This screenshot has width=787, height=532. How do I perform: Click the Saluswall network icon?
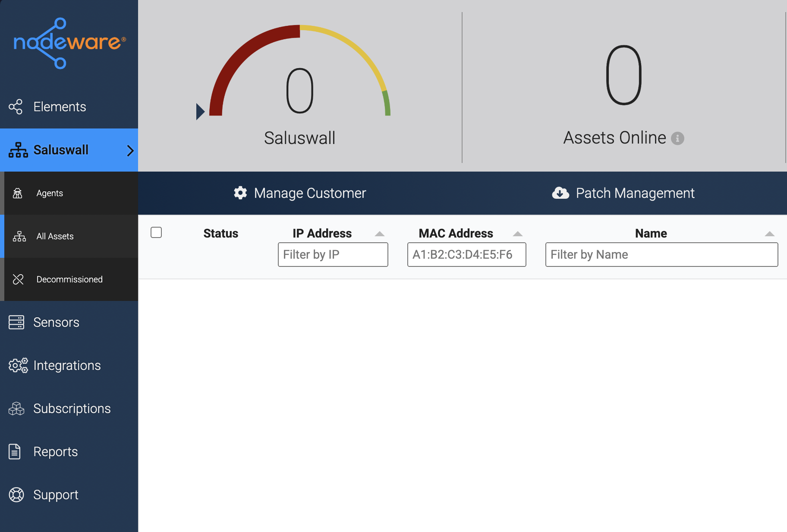(x=18, y=150)
